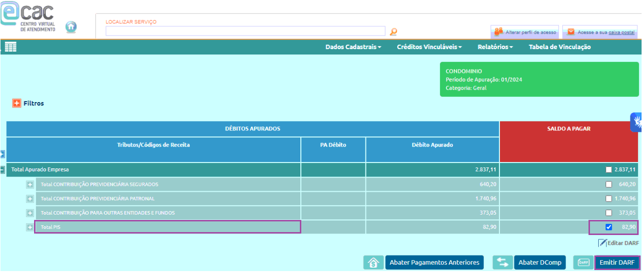Expand the Filtros section label
The height and width of the screenshot is (272, 644).
coord(34,104)
